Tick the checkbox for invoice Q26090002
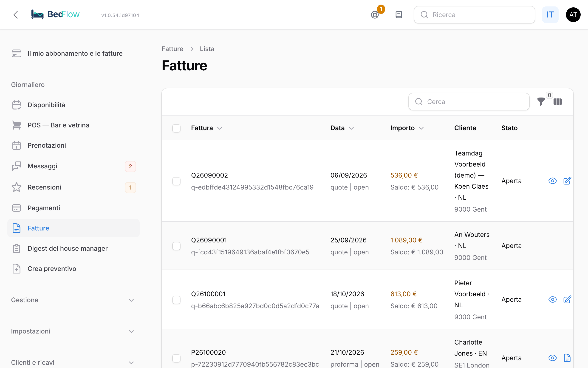 [176, 181]
